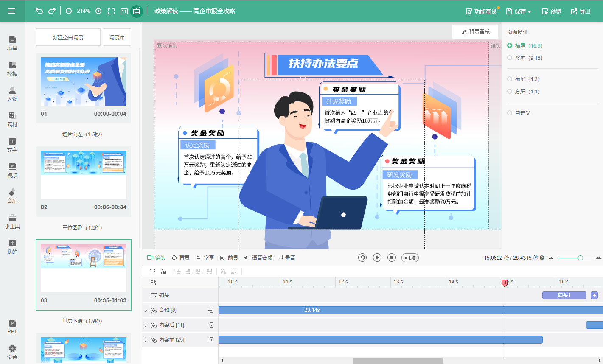
Task: Adjust the timeline zoom slider handle
Action: [580, 258]
